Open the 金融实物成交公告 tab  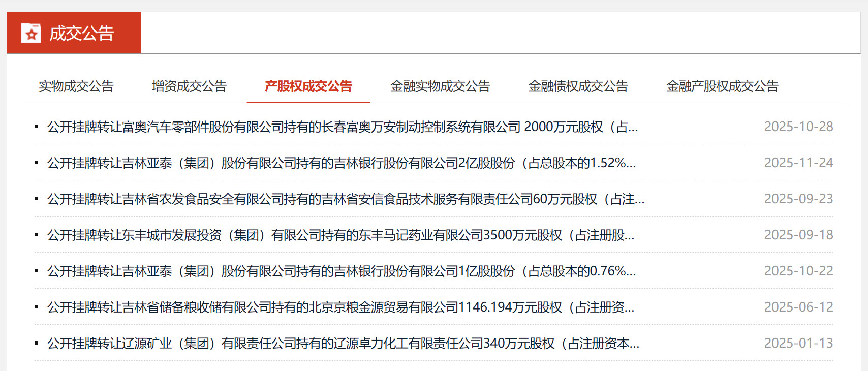(x=440, y=86)
